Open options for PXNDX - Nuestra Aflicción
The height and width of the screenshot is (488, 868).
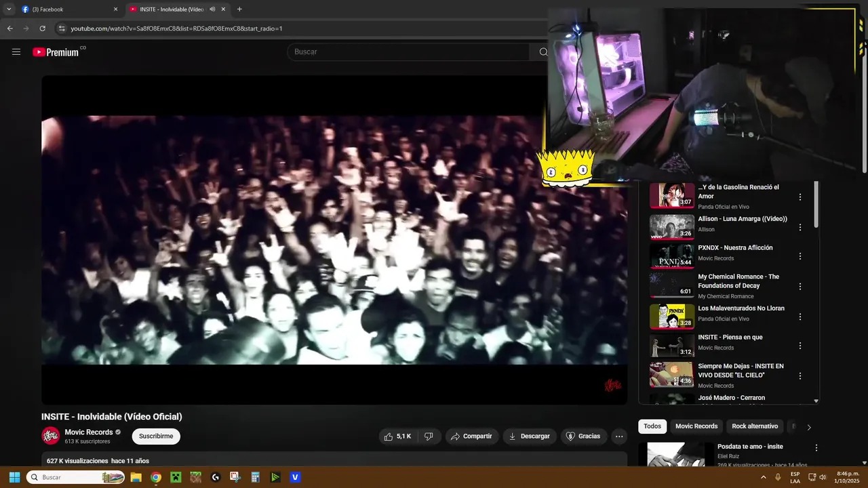[x=800, y=256]
